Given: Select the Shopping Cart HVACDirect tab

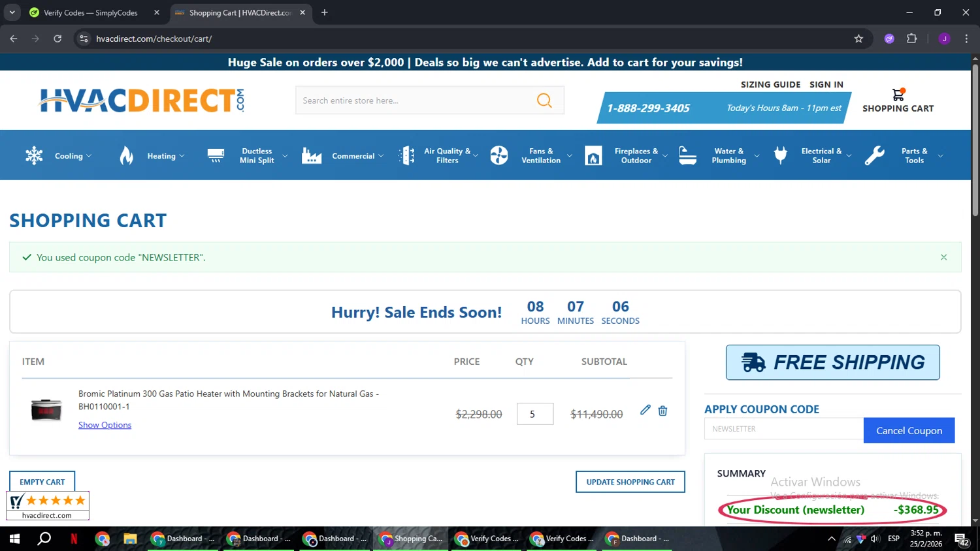Looking at the screenshot, I should coord(240,12).
